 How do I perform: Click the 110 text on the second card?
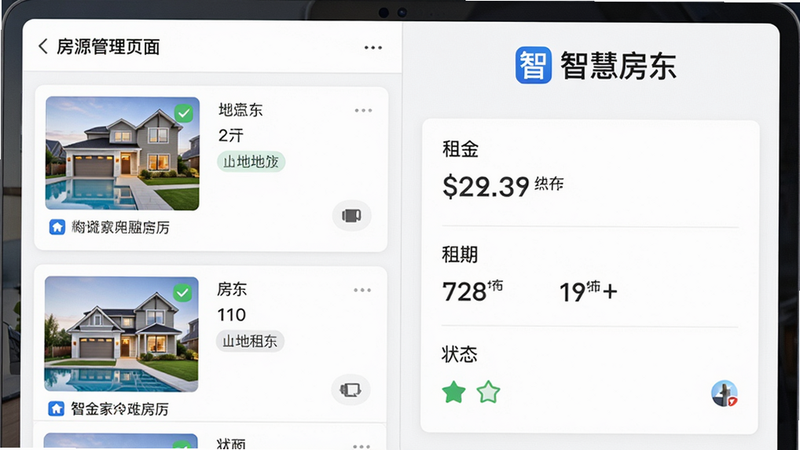pos(232,315)
